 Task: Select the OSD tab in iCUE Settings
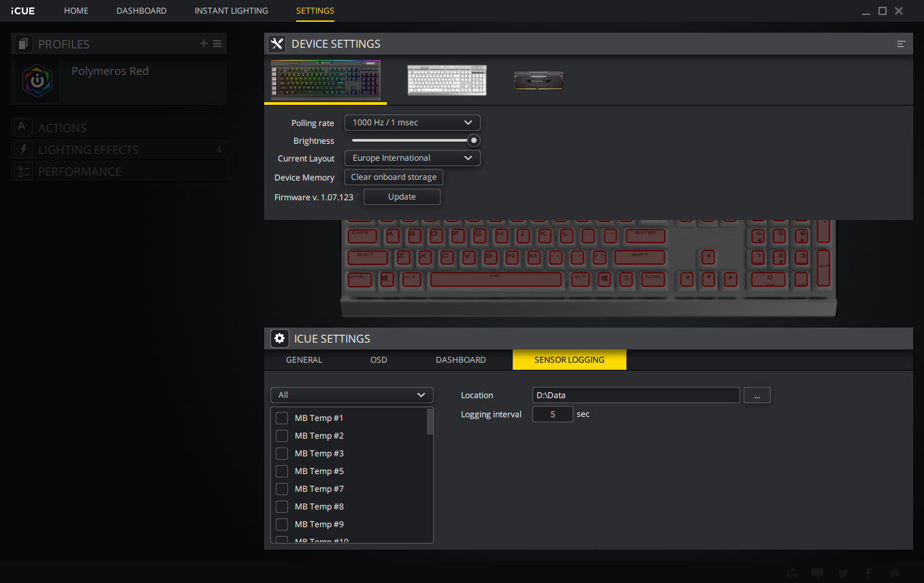(x=379, y=360)
